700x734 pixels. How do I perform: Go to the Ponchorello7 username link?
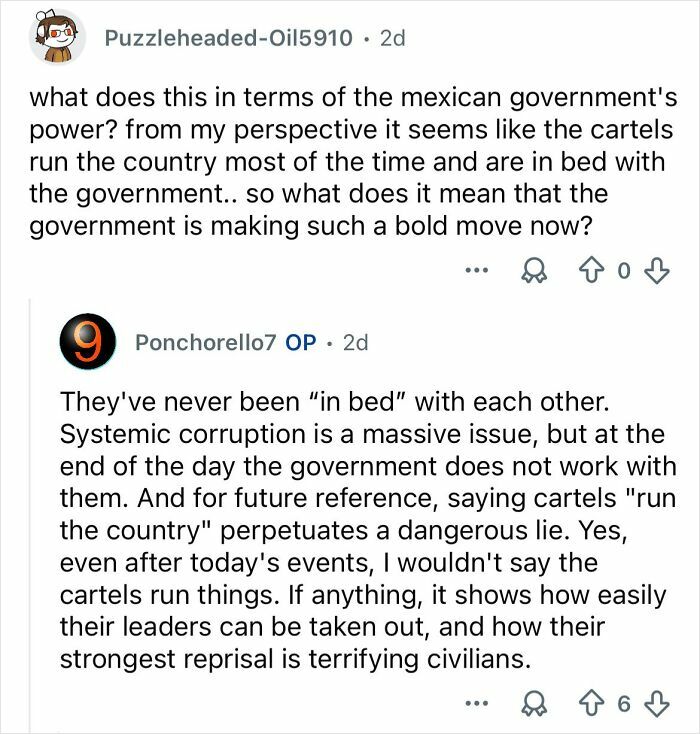[205, 342]
